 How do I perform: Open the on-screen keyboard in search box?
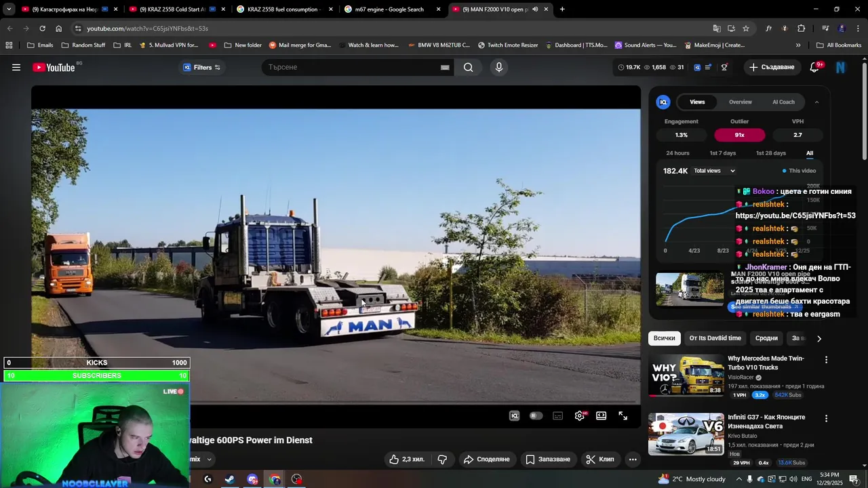tap(445, 67)
